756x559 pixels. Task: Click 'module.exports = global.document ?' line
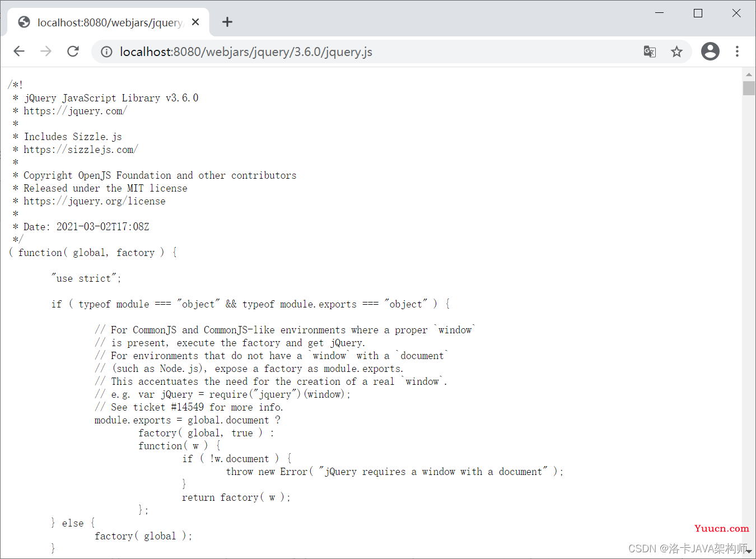pyautogui.click(x=188, y=420)
